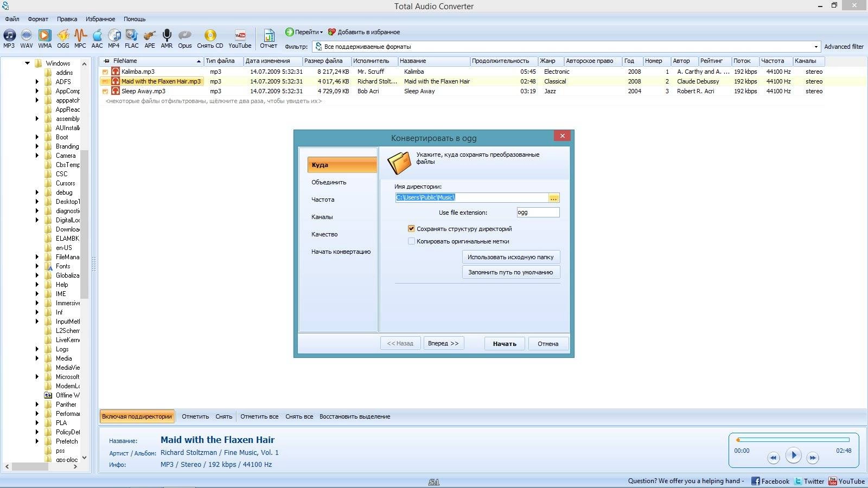Close the Конвертировать в ogg dialog
The image size is (868, 488).
(562, 136)
